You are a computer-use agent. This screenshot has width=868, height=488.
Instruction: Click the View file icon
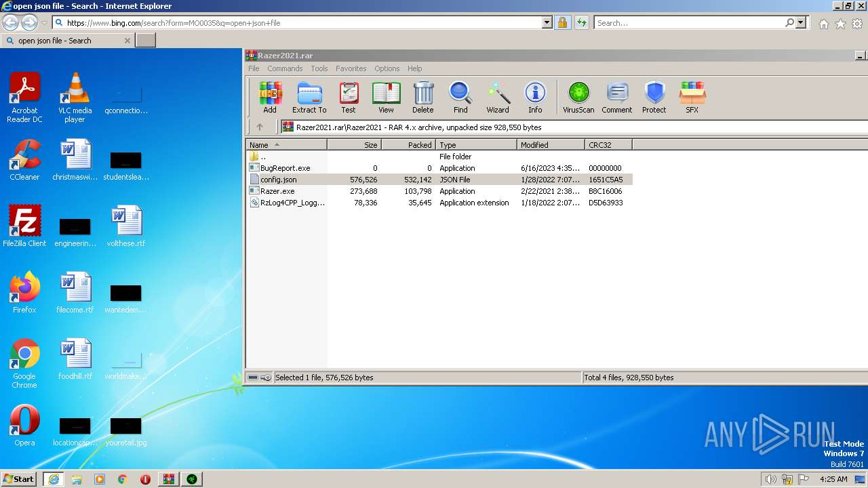(386, 97)
